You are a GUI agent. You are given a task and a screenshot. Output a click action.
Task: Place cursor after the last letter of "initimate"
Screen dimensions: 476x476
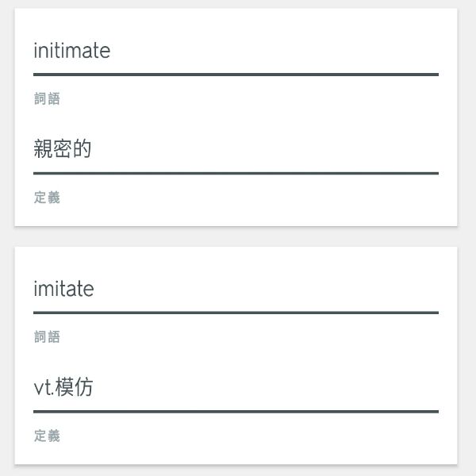point(111,52)
